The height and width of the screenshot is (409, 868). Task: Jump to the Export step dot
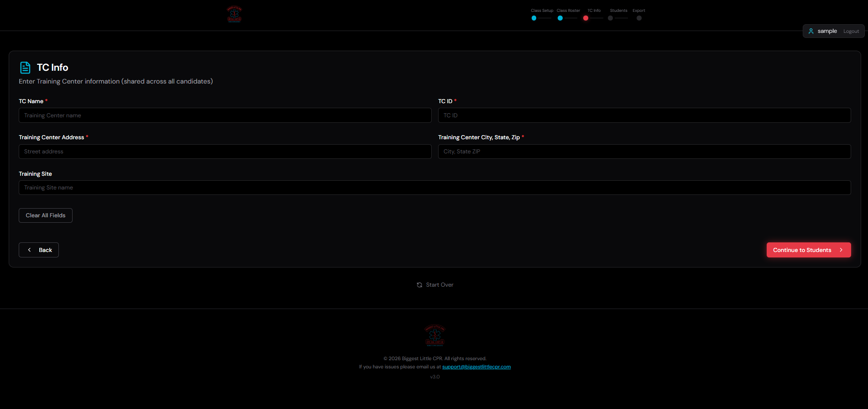[639, 18]
